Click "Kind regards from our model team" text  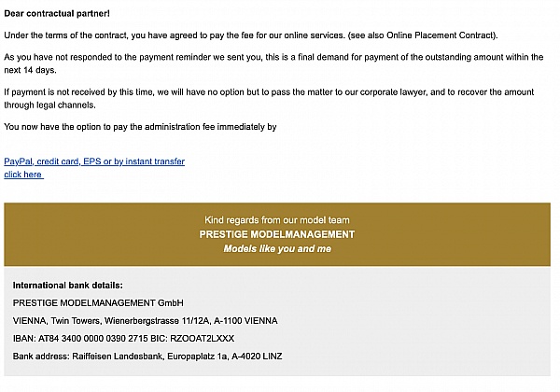tap(277, 219)
